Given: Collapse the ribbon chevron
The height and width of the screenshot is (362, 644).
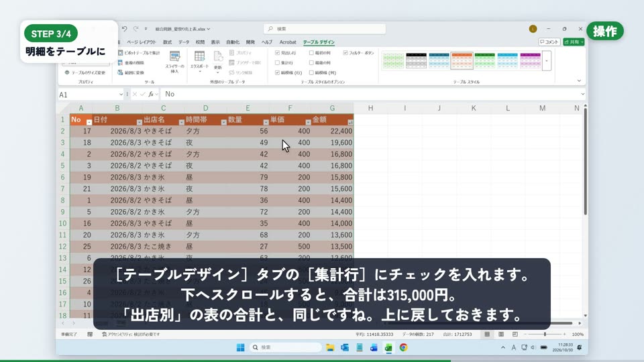Looking at the screenshot, I should coord(579,81).
